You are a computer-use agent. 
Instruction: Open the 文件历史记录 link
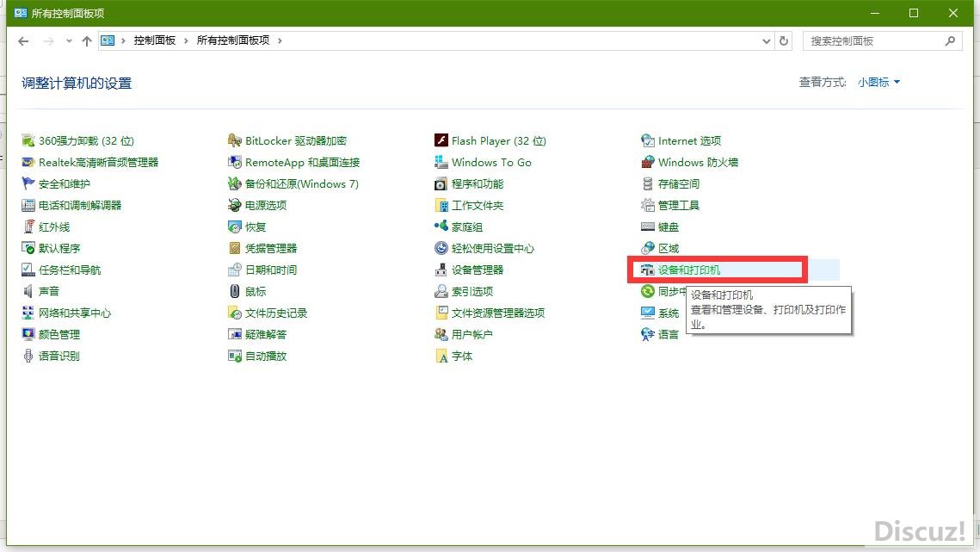coord(276,313)
